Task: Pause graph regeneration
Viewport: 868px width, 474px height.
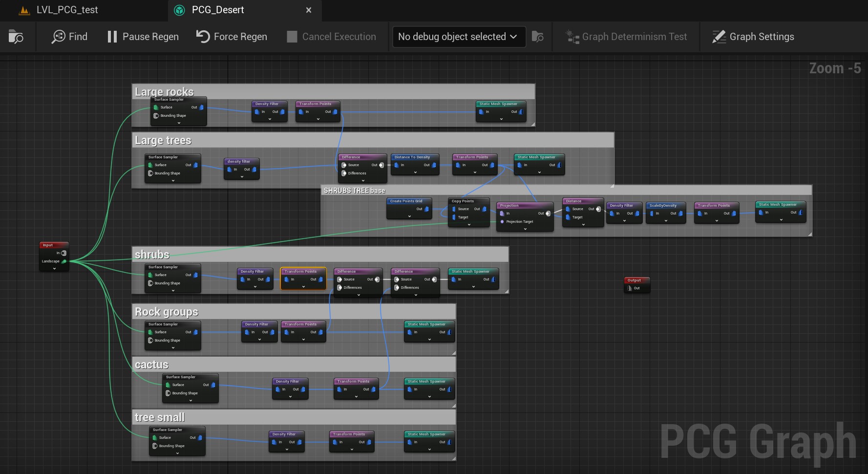Action: [143, 37]
